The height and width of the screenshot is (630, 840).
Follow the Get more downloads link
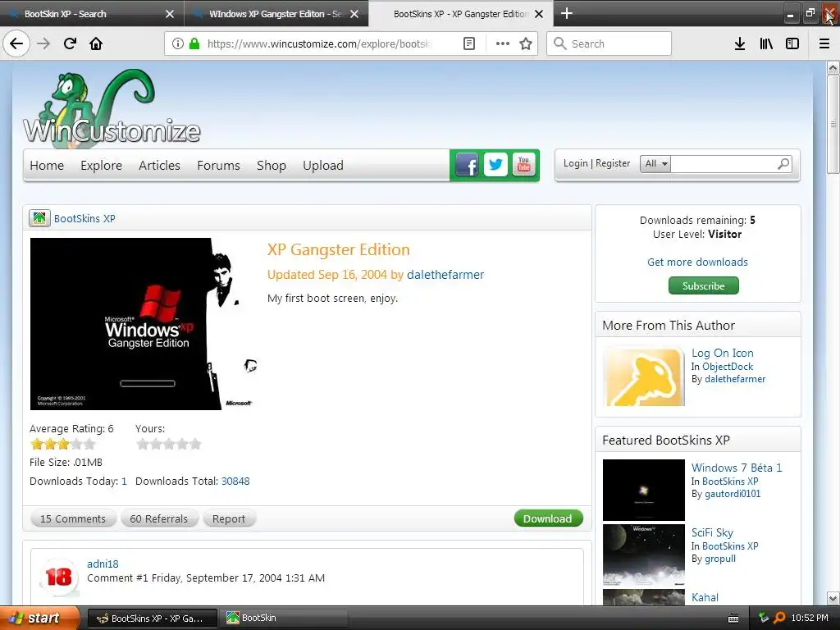[697, 262]
